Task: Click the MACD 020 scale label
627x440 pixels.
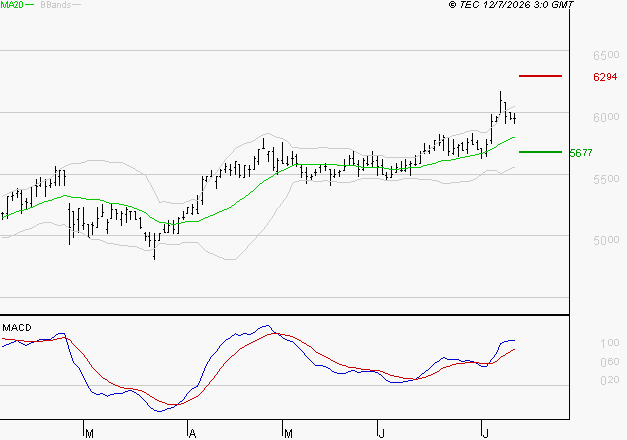Action: (x=610, y=380)
